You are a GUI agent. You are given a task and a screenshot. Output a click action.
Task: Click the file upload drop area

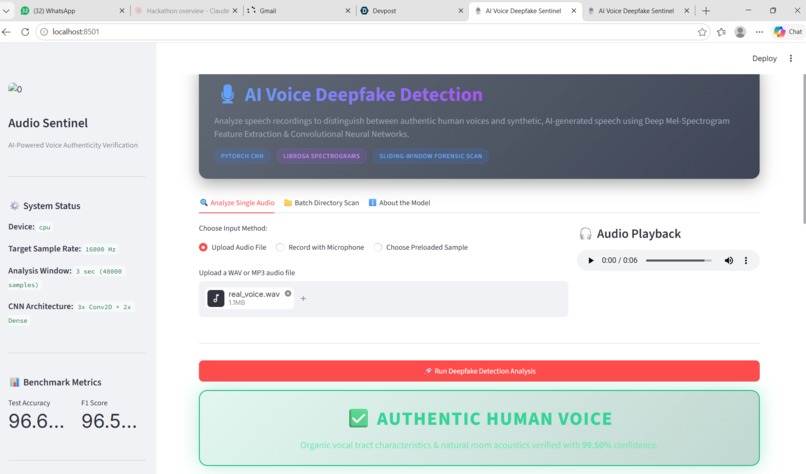tap(383, 299)
